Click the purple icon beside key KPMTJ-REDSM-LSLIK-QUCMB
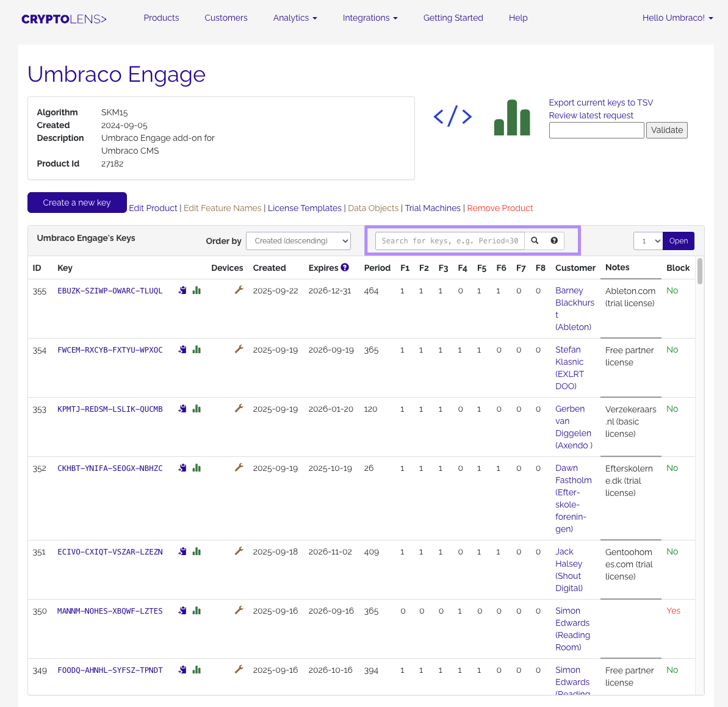The image size is (728, 707). coord(182,409)
